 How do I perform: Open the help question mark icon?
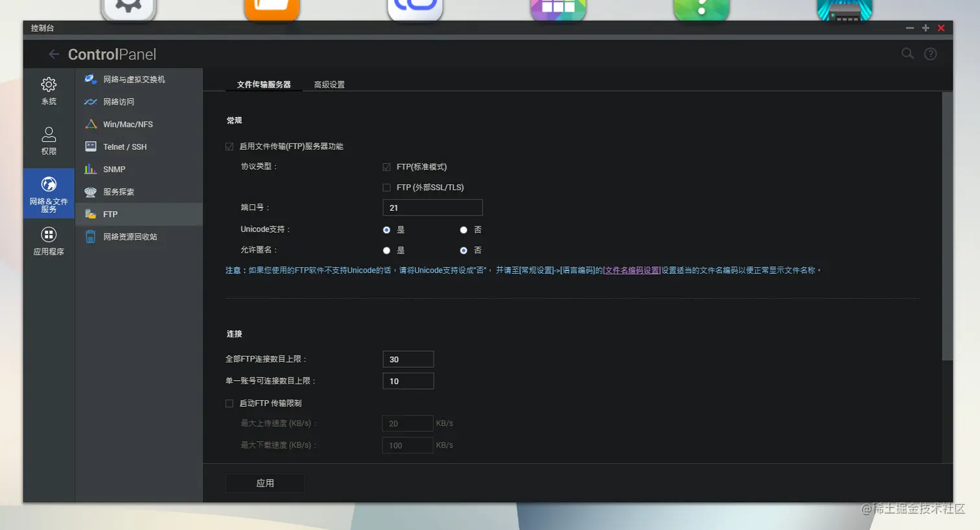click(930, 54)
